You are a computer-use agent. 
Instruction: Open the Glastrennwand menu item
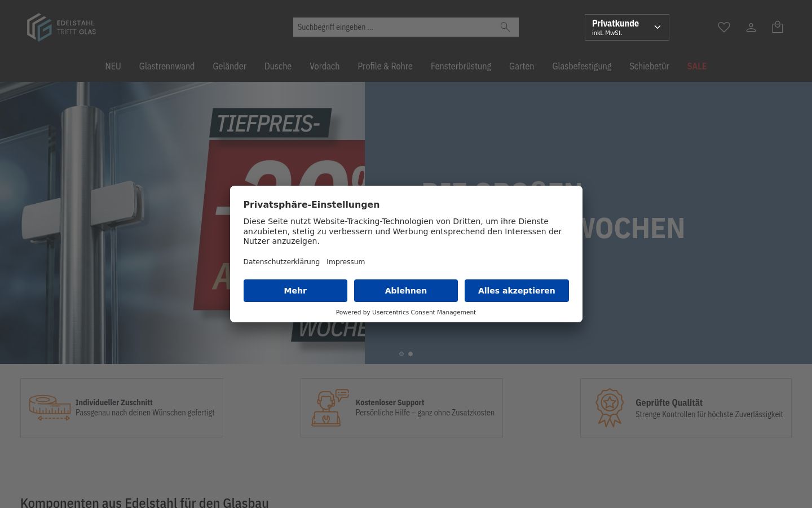point(167,66)
